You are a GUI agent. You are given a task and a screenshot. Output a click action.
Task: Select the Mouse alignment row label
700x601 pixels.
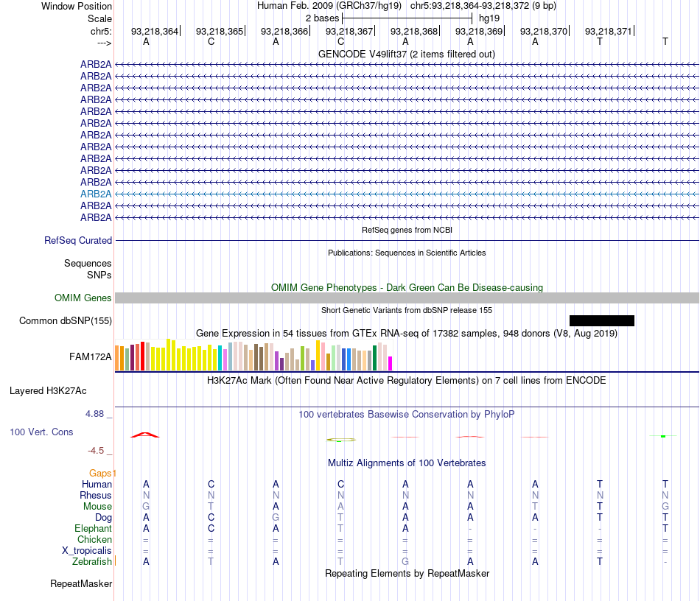pos(97,507)
